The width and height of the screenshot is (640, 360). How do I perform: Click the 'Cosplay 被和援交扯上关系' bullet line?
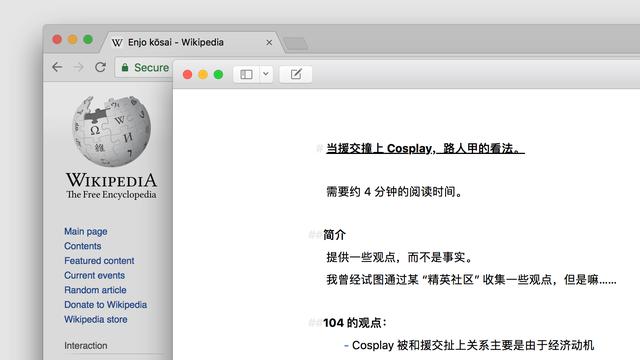(473, 345)
